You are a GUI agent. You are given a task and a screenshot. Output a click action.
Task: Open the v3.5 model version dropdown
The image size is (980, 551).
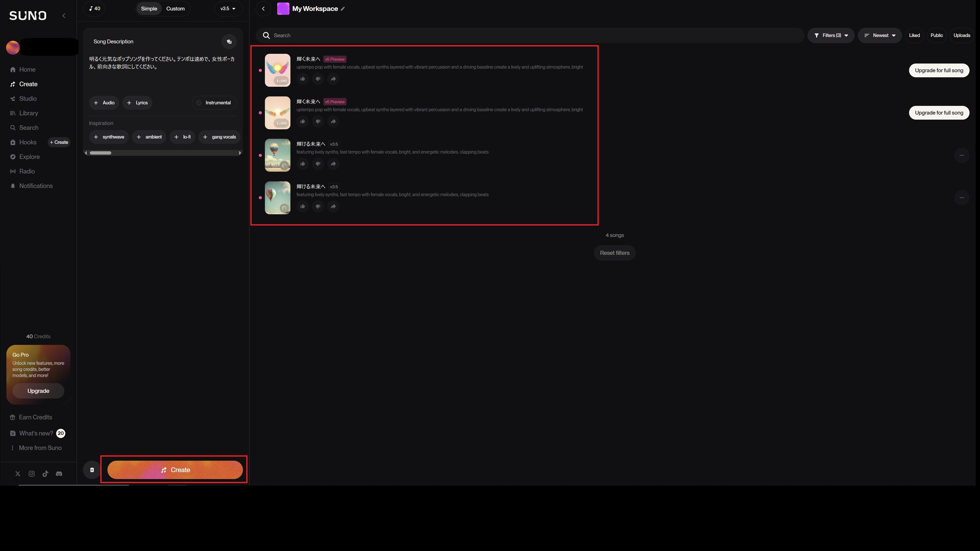(x=228, y=8)
